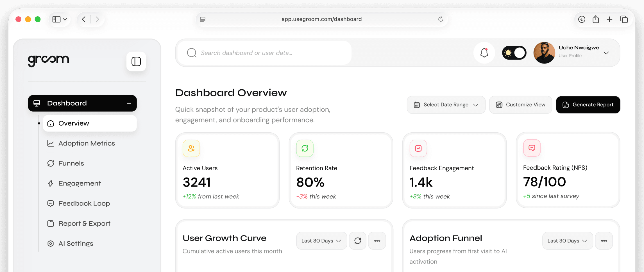Open Adoption Funnel more options menu
Screen dimensions: 644x272
click(x=604, y=241)
